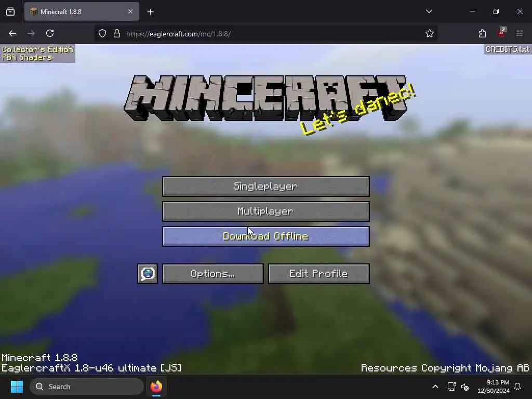Show hidden system tray icons

click(x=435, y=387)
